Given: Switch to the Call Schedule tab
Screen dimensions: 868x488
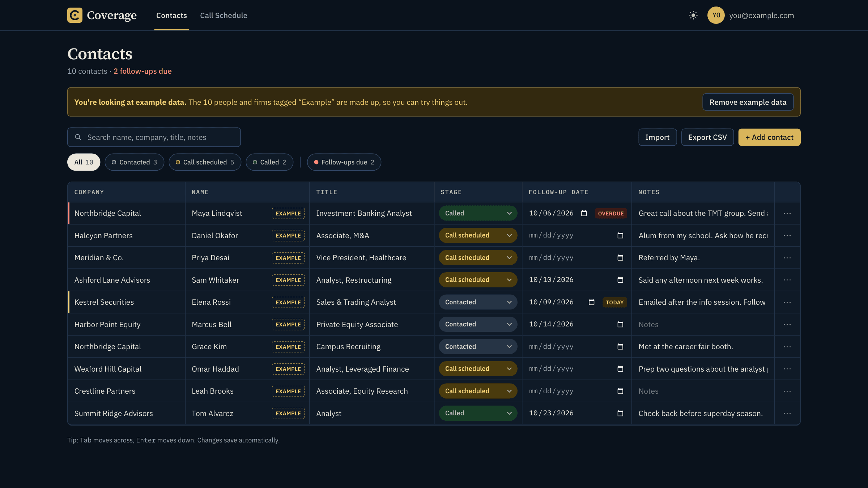Looking at the screenshot, I should [x=224, y=16].
